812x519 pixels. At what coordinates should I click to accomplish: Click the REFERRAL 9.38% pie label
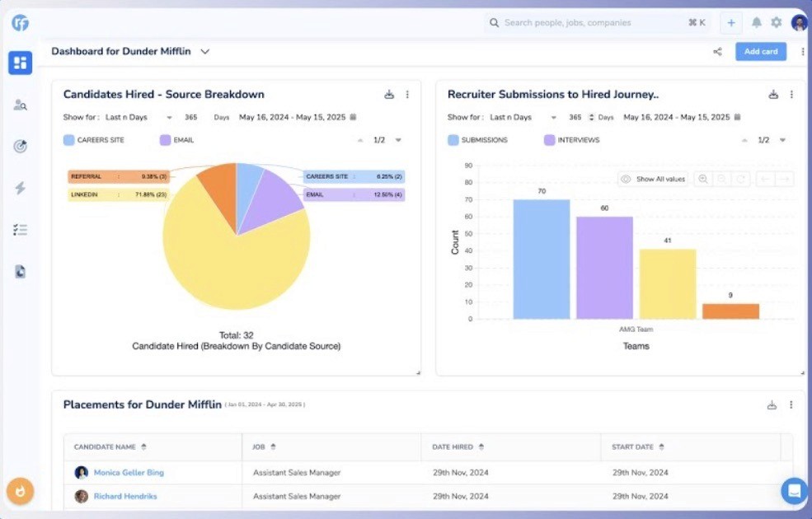click(x=119, y=176)
